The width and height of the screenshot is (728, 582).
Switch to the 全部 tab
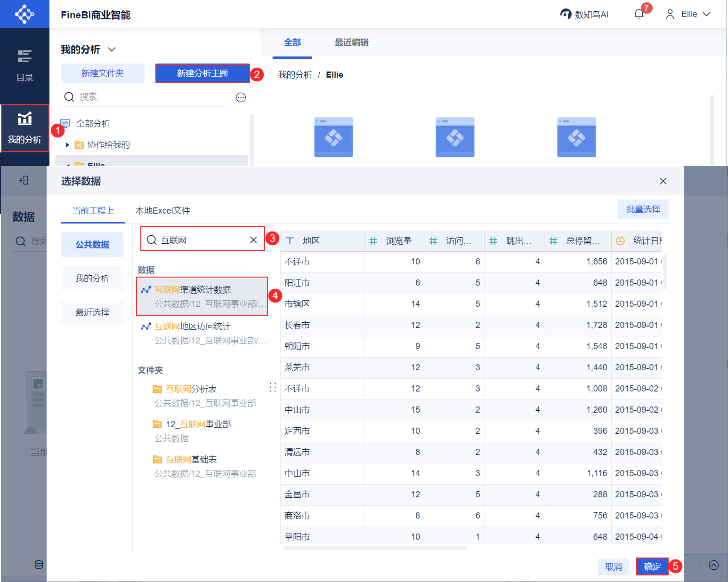292,42
